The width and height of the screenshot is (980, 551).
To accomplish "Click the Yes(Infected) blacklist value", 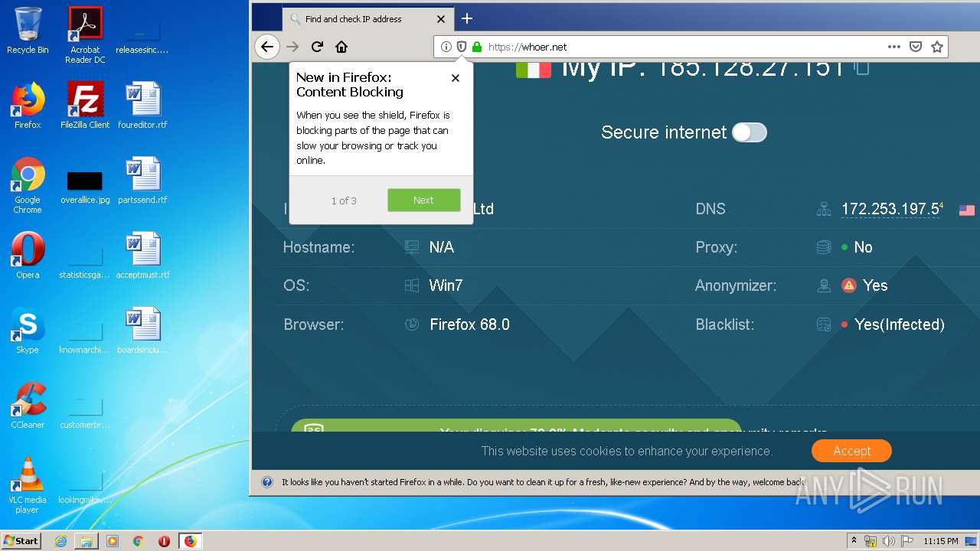I will 899,324.
